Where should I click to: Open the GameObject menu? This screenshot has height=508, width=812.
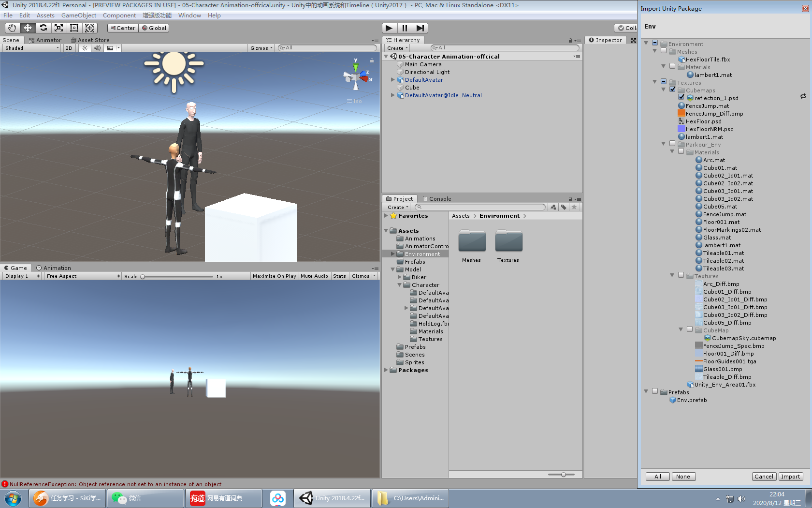79,15
